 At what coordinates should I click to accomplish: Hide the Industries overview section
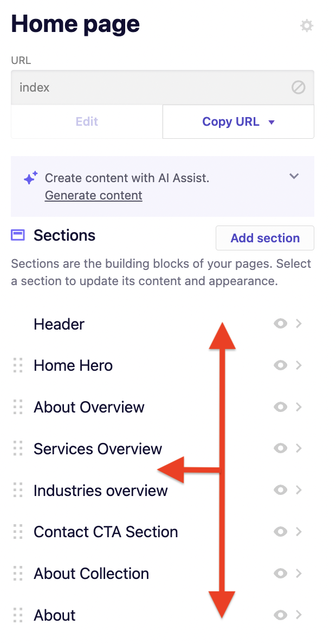click(x=280, y=490)
